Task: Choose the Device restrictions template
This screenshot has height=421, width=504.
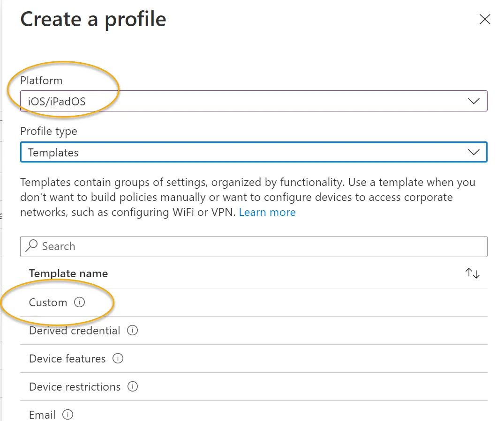Action: tap(254, 387)
